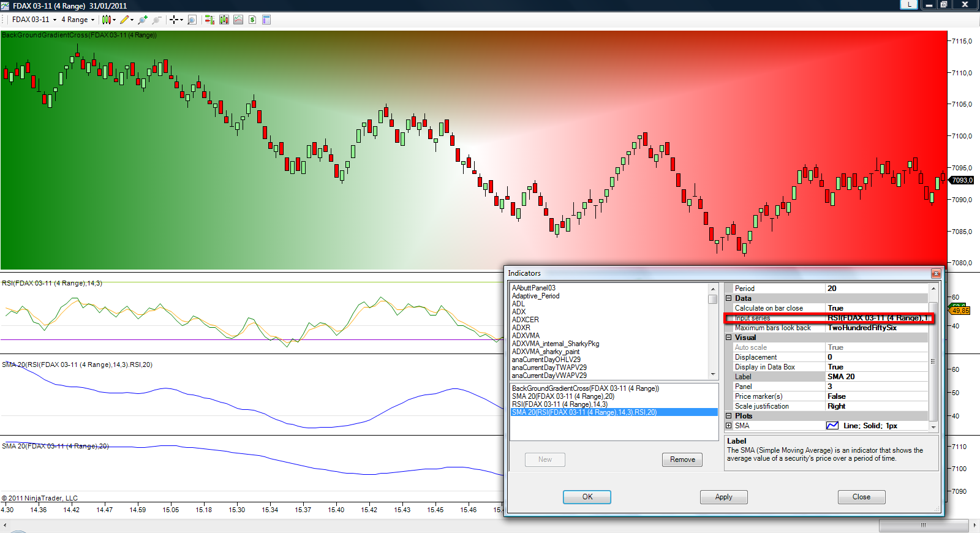Click the grayed zoom out magnifier icon
The height and width of the screenshot is (533, 980).
(x=157, y=20)
